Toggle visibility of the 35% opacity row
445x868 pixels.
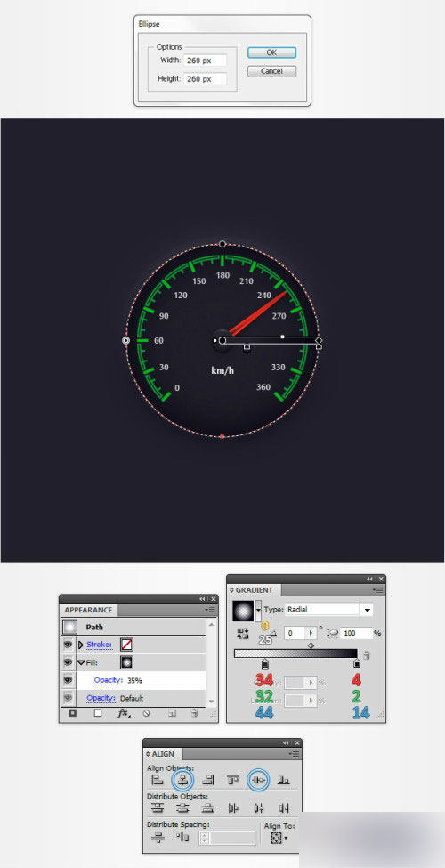tap(68, 680)
